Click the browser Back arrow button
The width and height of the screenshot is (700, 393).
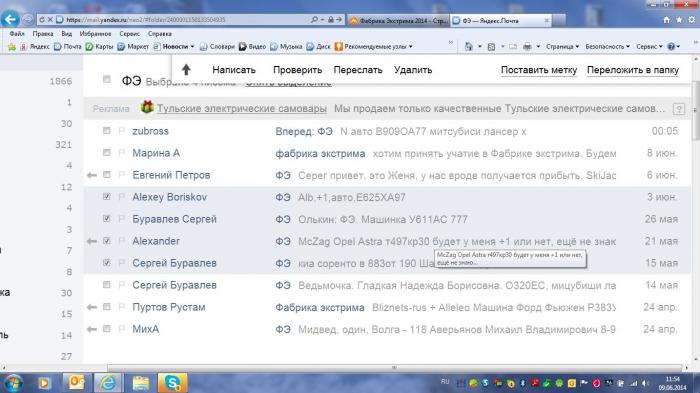pos(10,19)
